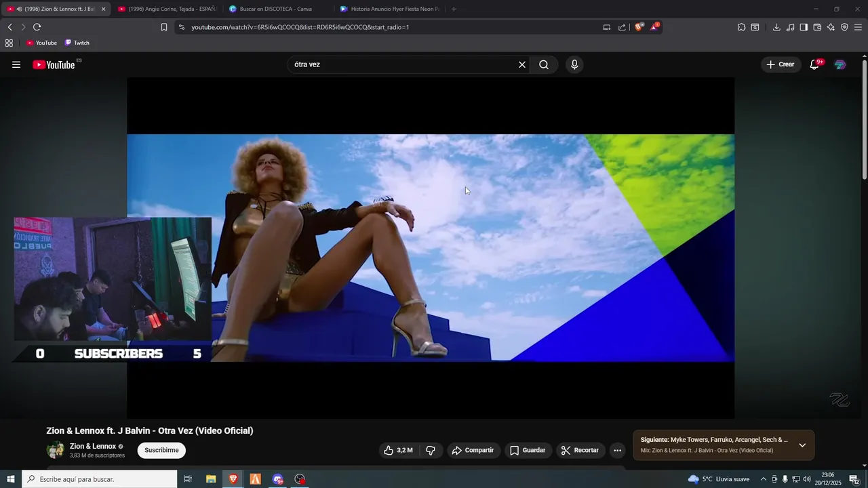The image size is (868, 488).
Task: Bookmark this page
Action: coord(164,27)
